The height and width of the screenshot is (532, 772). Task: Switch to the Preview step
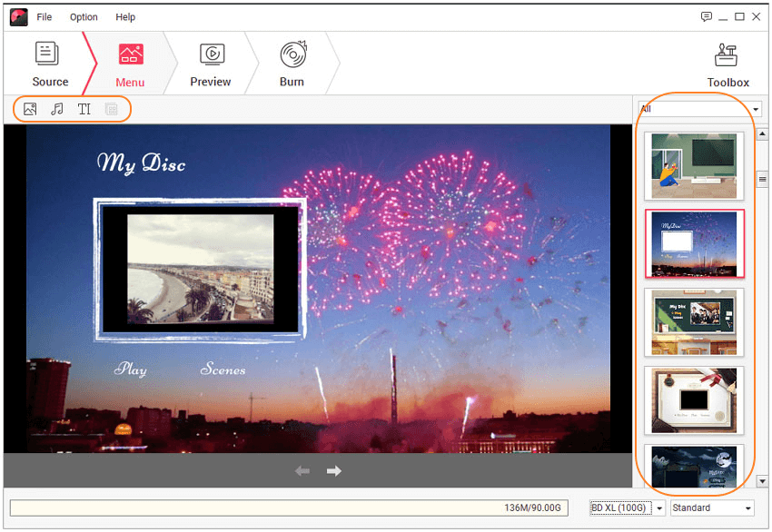[x=211, y=64]
